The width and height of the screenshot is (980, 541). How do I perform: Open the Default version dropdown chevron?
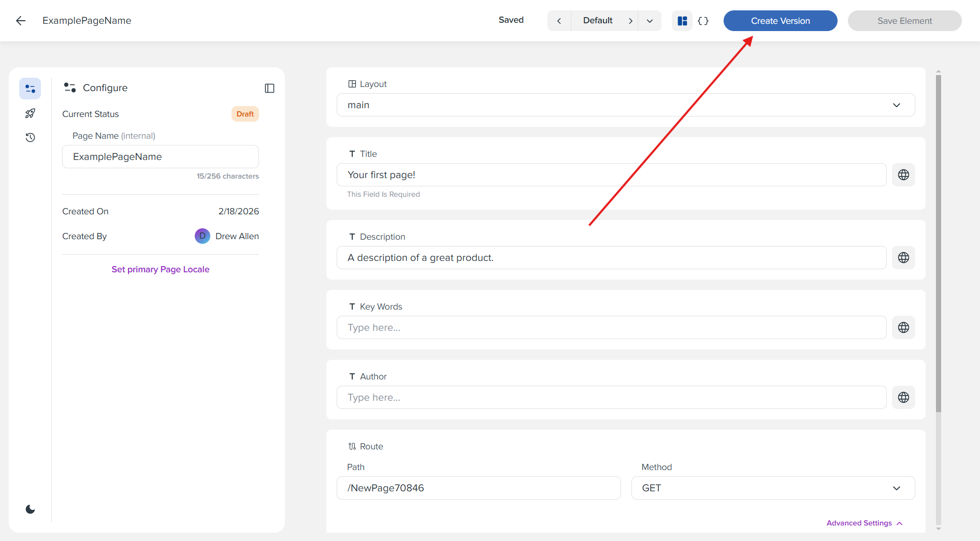[650, 21]
